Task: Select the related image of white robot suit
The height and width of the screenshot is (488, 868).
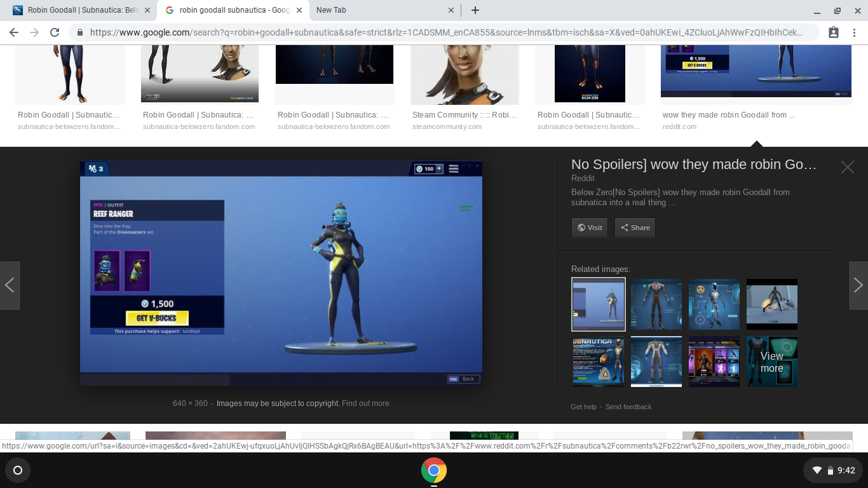Action: pos(714,304)
